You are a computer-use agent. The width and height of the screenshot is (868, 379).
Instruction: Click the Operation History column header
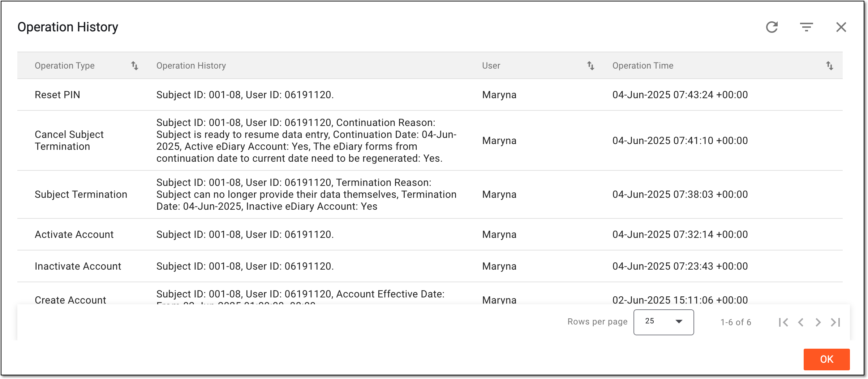point(191,66)
